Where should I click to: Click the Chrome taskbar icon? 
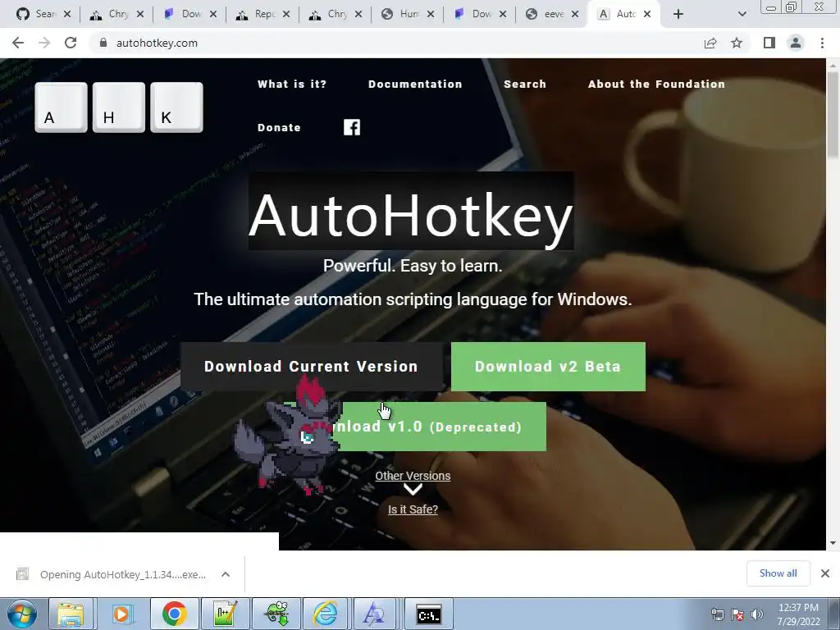174,614
